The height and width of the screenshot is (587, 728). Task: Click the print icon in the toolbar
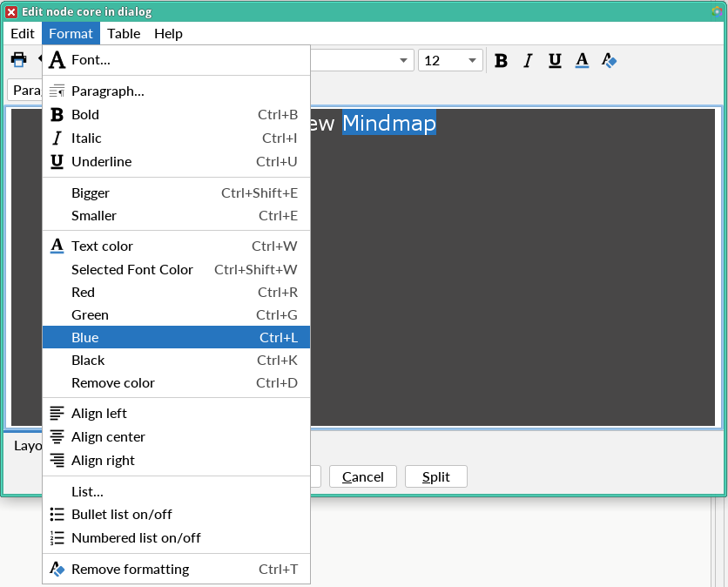pos(18,60)
